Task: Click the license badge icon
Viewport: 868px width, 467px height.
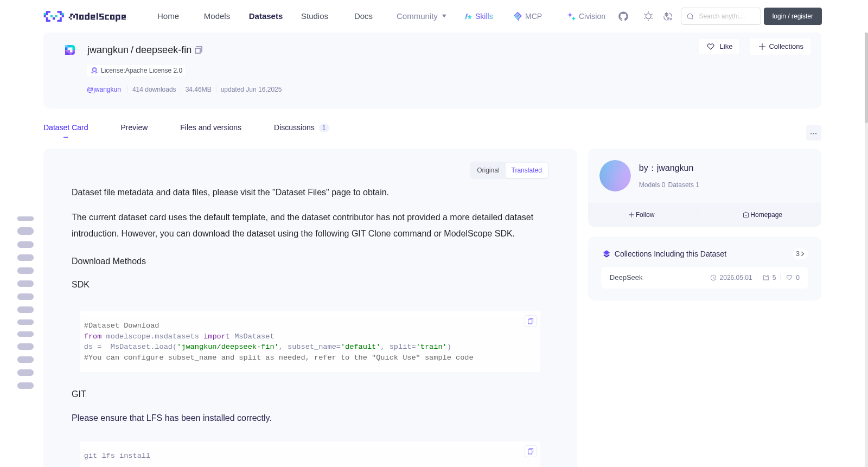Action: [94, 71]
